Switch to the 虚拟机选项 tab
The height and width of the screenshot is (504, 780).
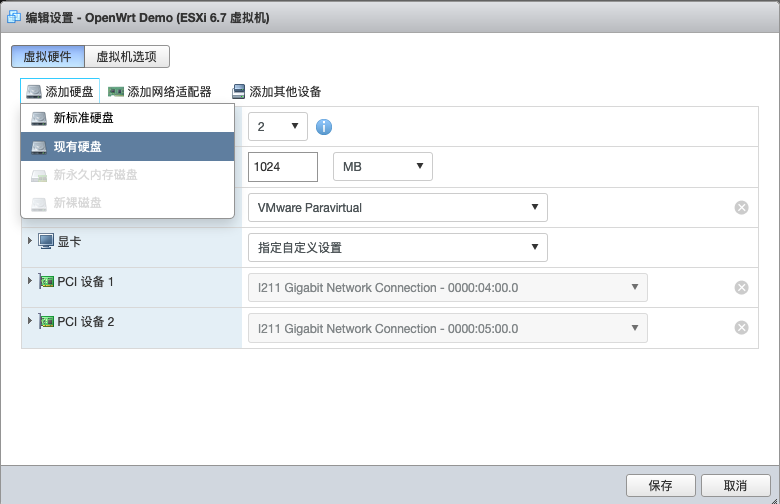pyautogui.click(x=127, y=57)
